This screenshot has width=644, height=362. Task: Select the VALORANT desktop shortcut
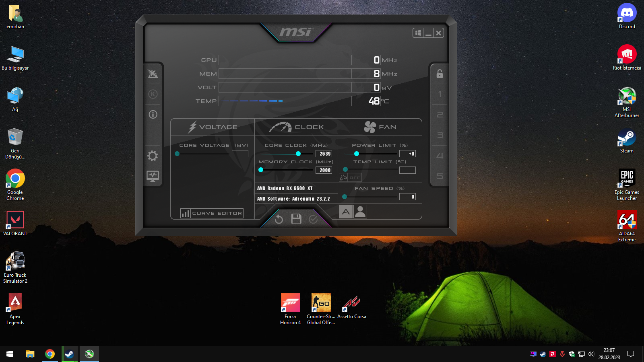click(x=15, y=223)
